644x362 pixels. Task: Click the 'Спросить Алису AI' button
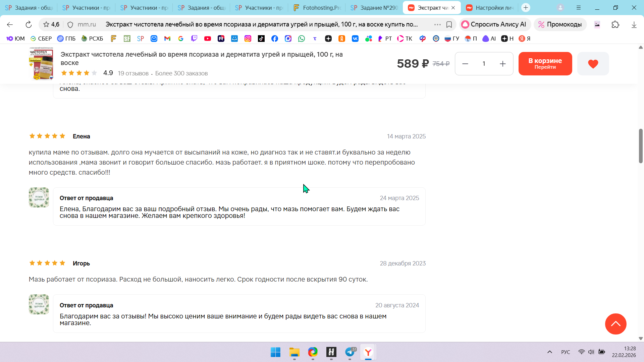pyautogui.click(x=494, y=24)
